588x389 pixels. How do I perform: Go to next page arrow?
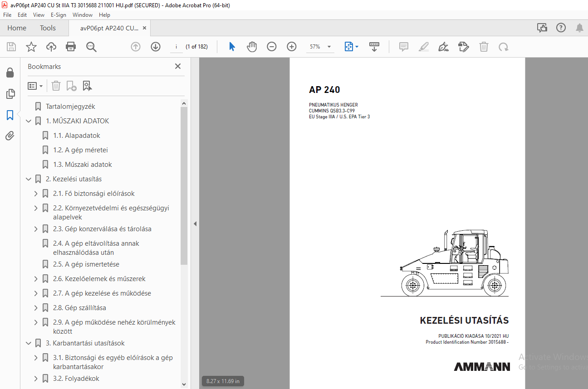156,47
